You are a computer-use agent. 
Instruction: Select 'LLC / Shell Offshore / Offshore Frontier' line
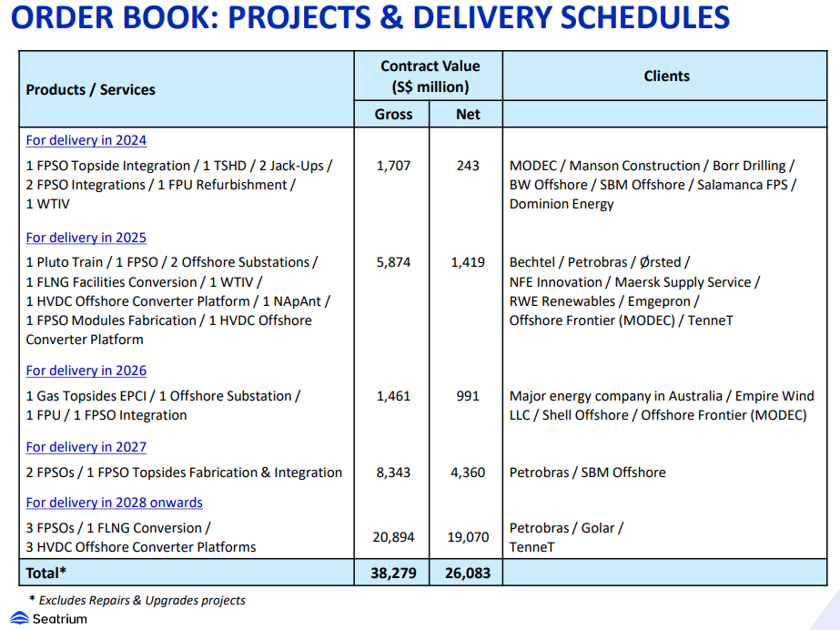tap(658, 415)
